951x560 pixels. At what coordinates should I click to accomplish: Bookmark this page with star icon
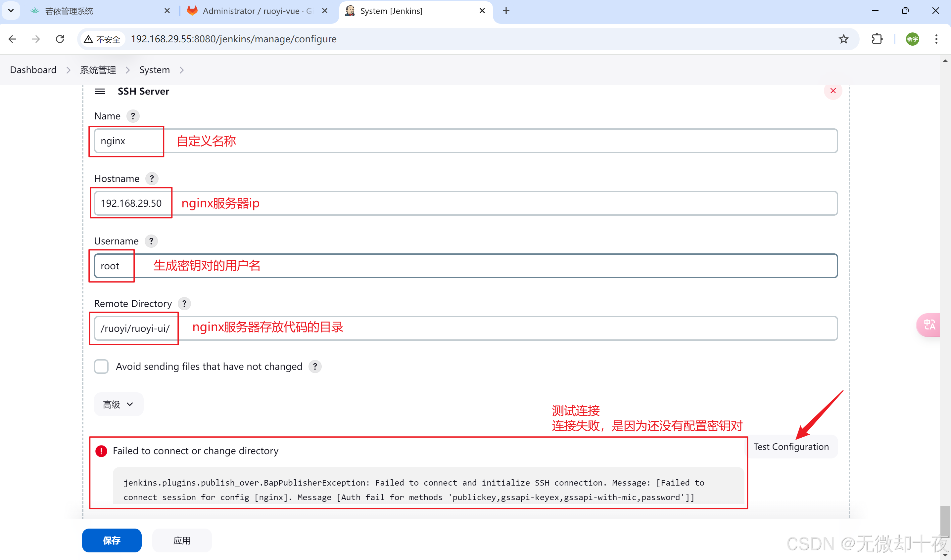click(x=843, y=39)
